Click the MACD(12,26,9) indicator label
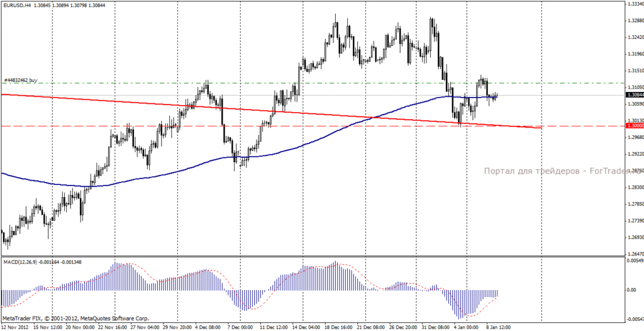The height and width of the screenshot is (331, 644). (x=21, y=262)
